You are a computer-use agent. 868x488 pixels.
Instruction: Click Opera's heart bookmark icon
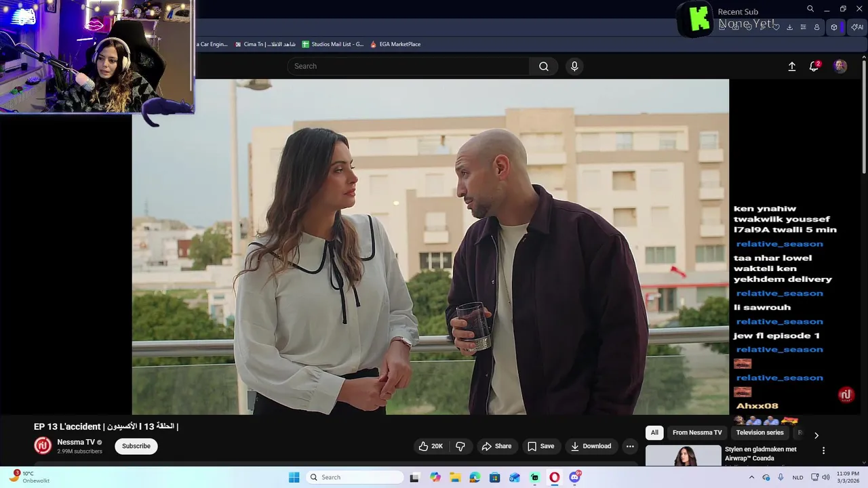[x=776, y=27]
